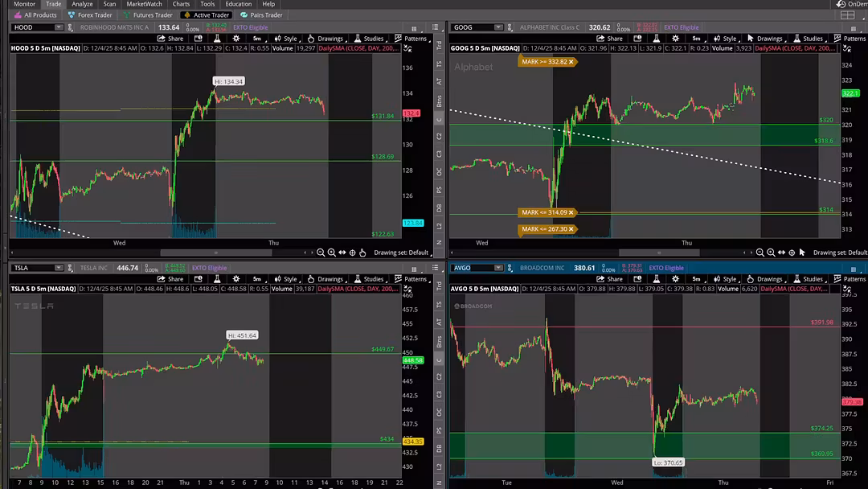Image resolution: width=868 pixels, height=489 pixels.
Task: Open Studies dropdown on GOOG chart
Action: tap(808, 39)
